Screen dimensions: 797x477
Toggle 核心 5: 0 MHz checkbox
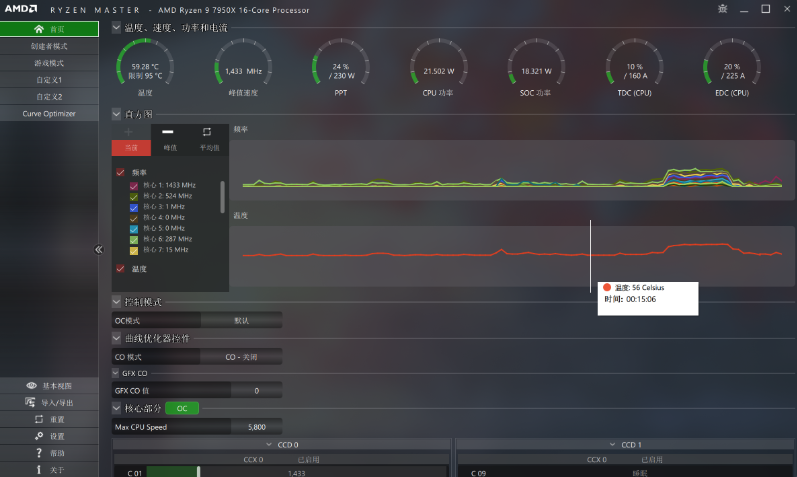pos(134,229)
